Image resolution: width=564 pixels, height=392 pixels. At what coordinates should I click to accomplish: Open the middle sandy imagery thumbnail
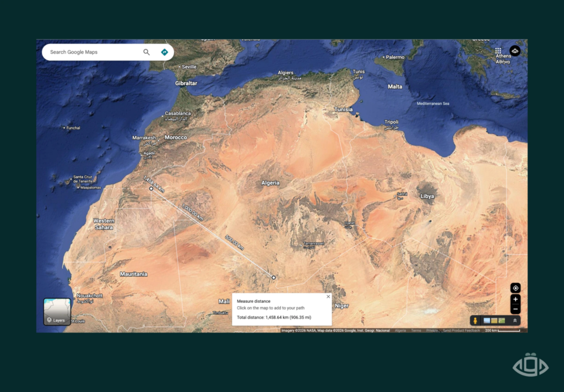click(x=494, y=320)
